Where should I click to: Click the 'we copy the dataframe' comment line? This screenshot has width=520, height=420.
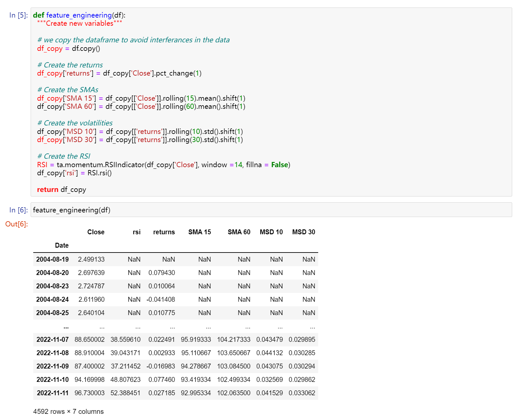coord(133,40)
